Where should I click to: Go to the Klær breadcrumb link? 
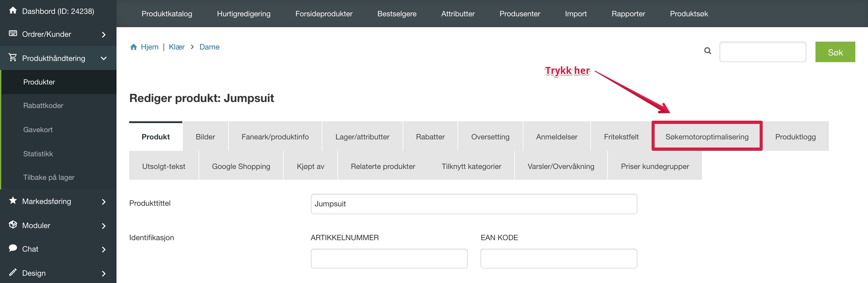tap(177, 47)
